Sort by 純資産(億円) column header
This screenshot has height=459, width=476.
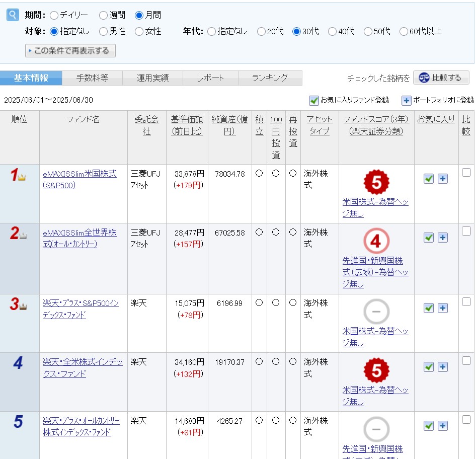point(230,125)
